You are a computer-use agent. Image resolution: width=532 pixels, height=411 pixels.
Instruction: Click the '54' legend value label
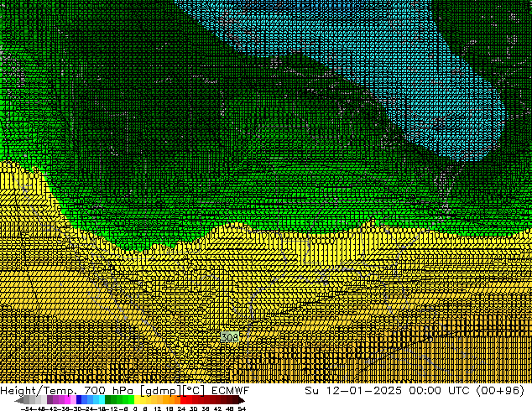pos(242,408)
